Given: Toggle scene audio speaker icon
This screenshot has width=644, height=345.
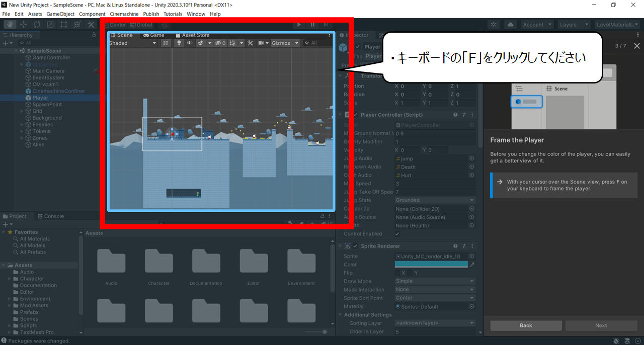Looking at the screenshot, I should [x=190, y=43].
